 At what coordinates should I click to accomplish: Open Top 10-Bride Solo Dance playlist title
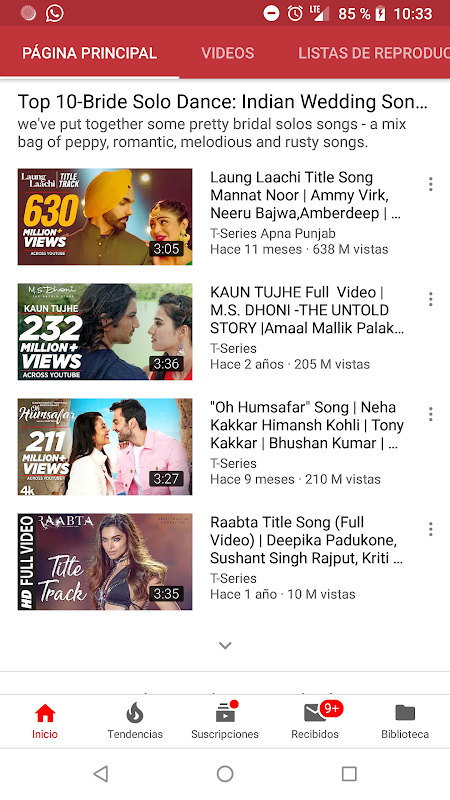coord(222,102)
